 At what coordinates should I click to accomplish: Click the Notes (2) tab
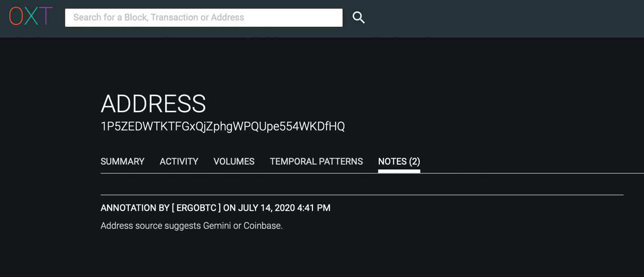399,162
